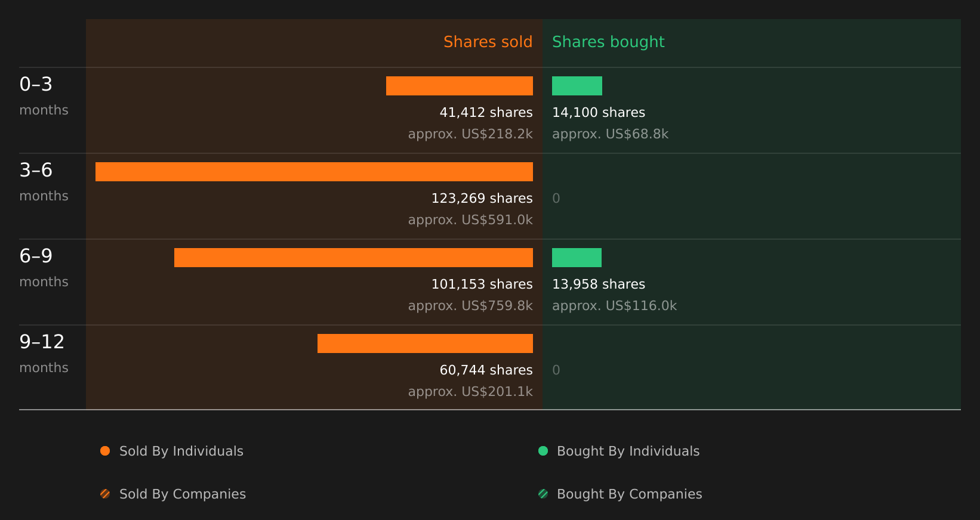Select the Shares bought column header
The width and height of the screenshot is (980, 520).
608,42
